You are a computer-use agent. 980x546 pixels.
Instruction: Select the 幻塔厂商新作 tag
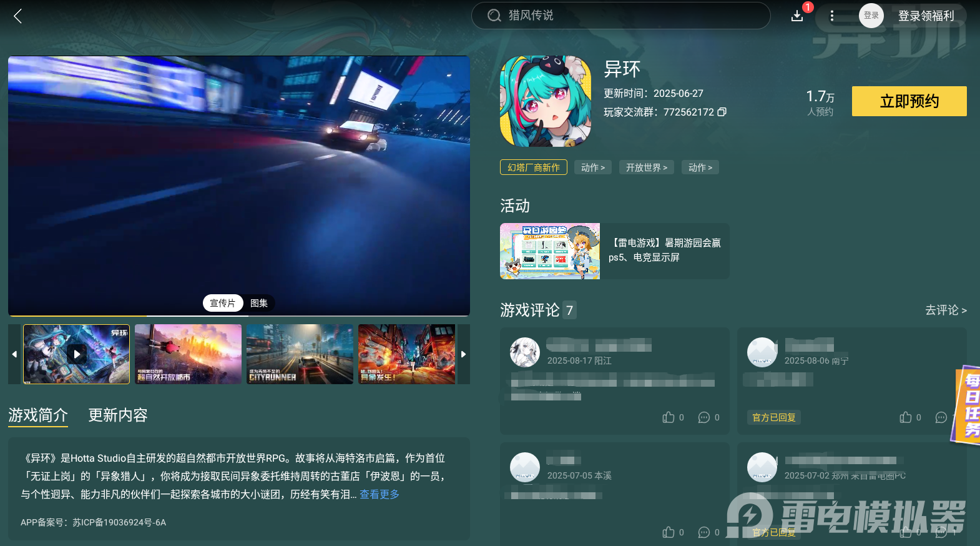pos(534,167)
